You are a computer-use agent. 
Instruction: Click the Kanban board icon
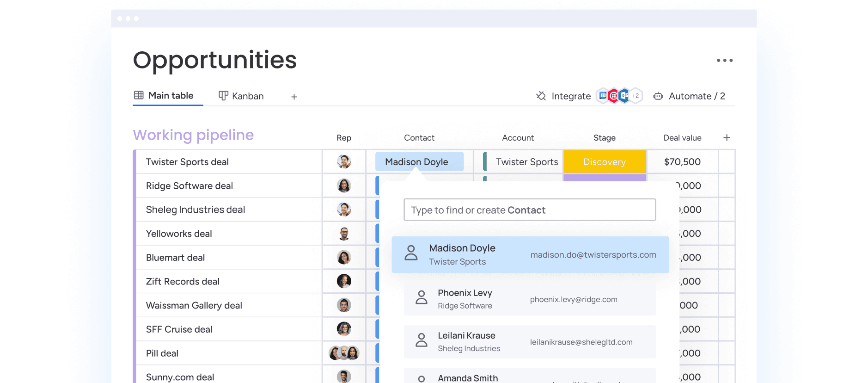click(x=223, y=96)
